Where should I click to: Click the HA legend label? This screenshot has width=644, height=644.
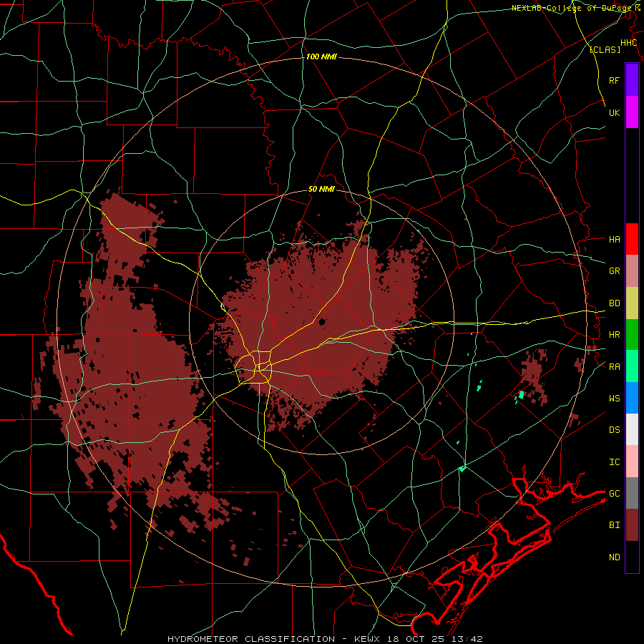coord(614,240)
